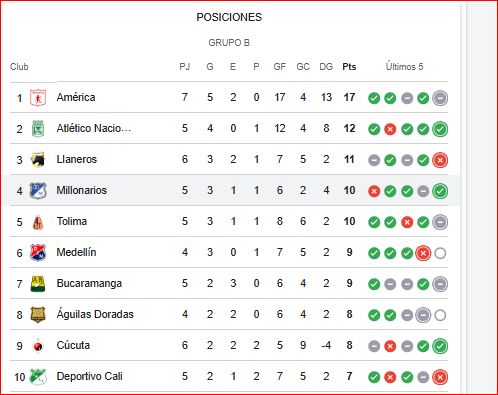Click the Medellín club badge
The height and width of the screenshot is (395, 498).
[x=38, y=252]
